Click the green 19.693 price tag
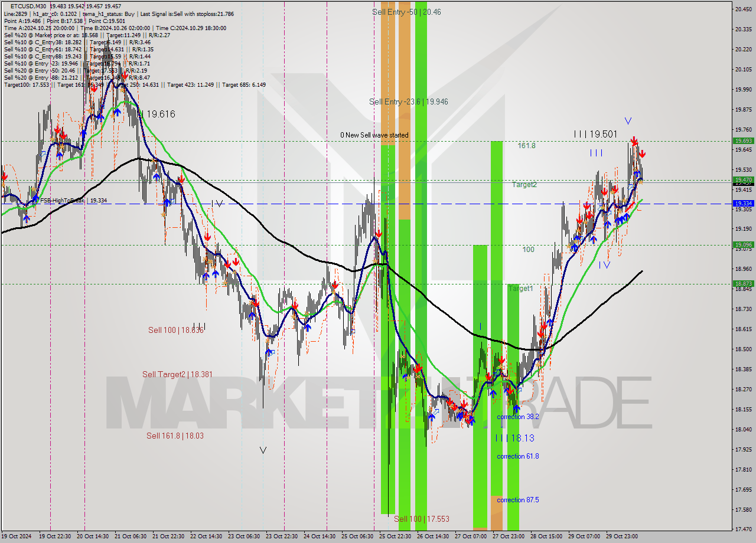The height and width of the screenshot is (543, 756). pyautogui.click(x=743, y=141)
